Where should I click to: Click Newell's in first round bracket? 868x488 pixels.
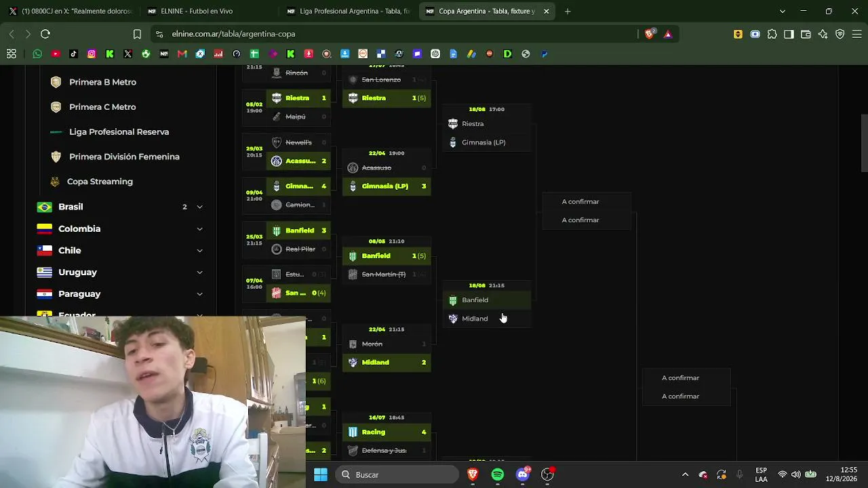[x=299, y=143]
